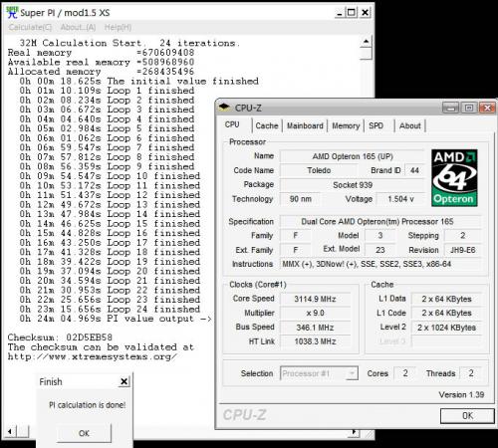
Task: Switch to the Memory tab in CPU-Z
Action: coord(346,125)
